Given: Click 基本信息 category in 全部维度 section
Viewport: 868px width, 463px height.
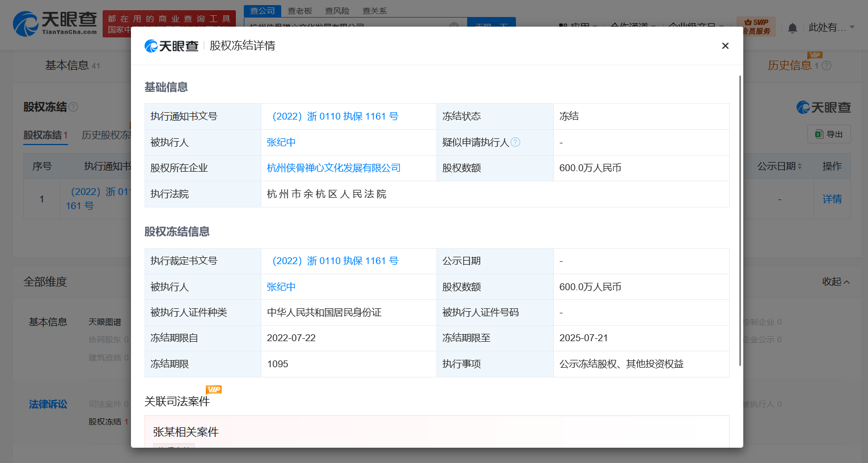Looking at the screenshot, I should coord(48,322).
